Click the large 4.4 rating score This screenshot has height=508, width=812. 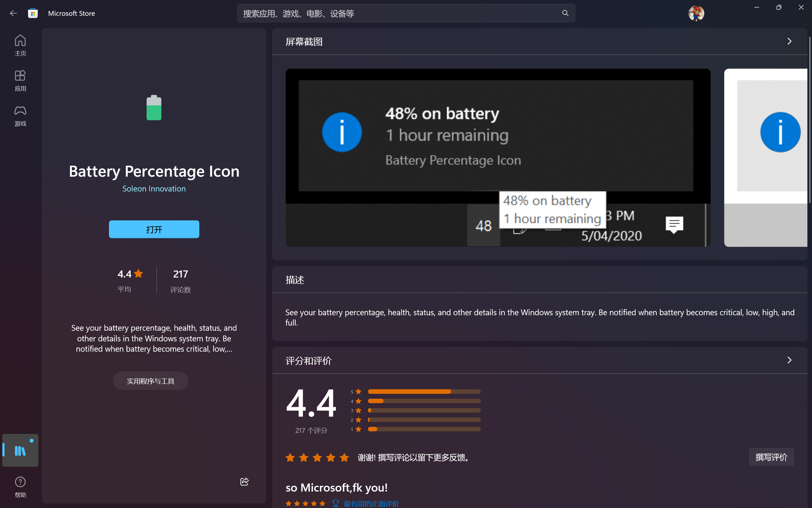[x=311, y=403]
